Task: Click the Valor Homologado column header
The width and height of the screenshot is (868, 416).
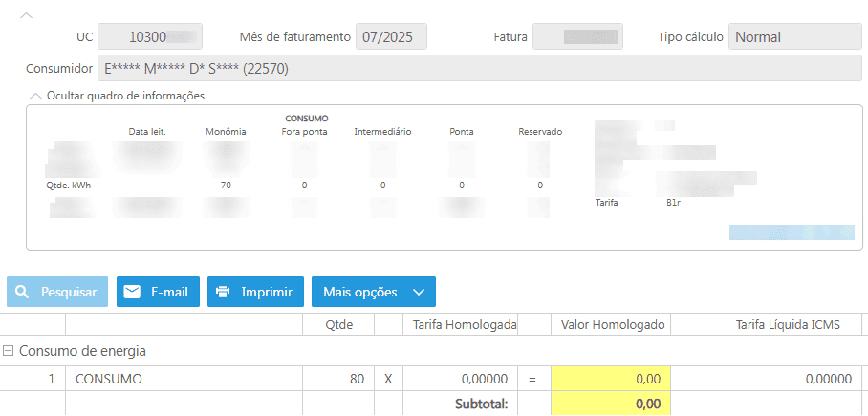Action: [x=612, y=325]
